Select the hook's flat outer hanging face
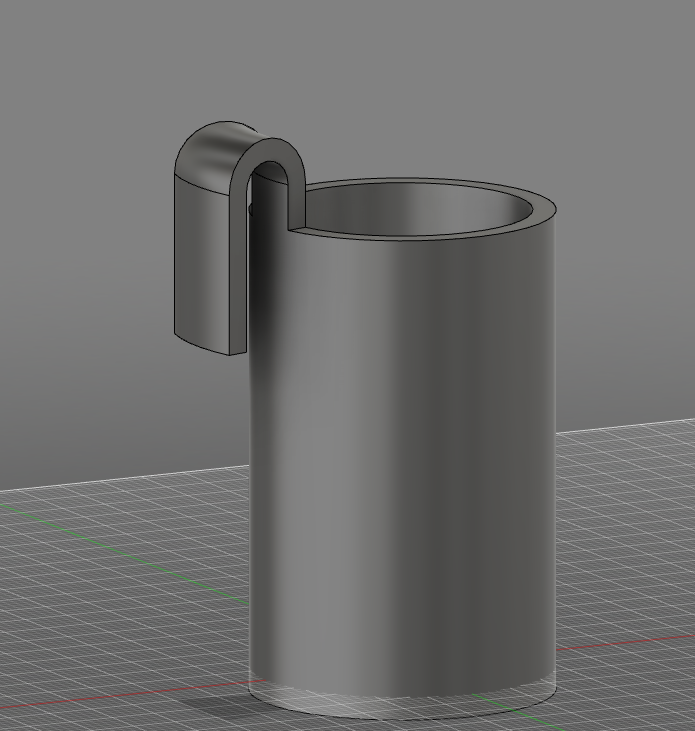This screenshot has width=695, height=731. (x=201, y=263)
